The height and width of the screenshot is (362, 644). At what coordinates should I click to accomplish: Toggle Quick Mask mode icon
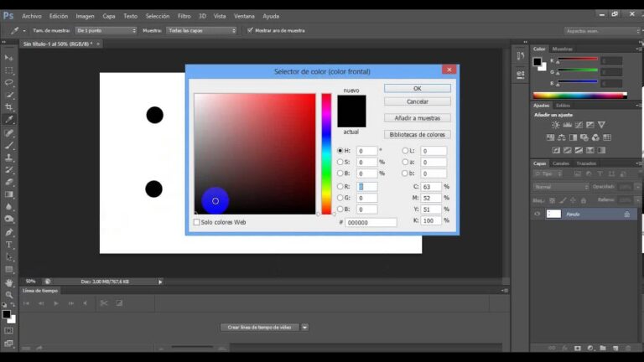click(x=8, y=331)
